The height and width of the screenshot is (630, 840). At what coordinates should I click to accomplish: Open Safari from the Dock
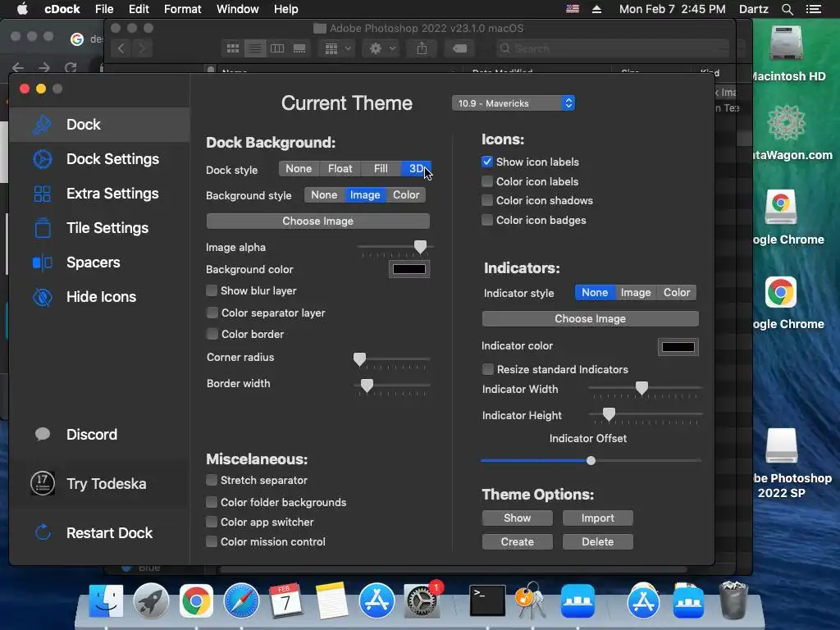point(241,601)
